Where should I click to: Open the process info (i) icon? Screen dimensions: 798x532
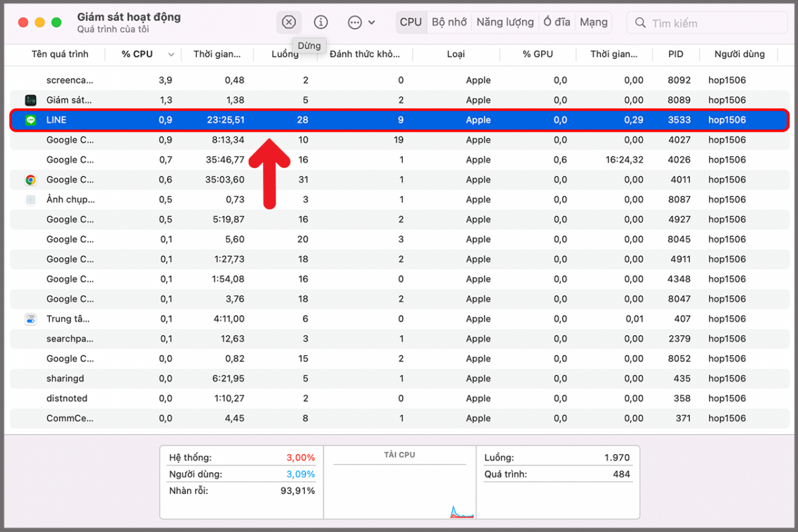click(320, 21)
